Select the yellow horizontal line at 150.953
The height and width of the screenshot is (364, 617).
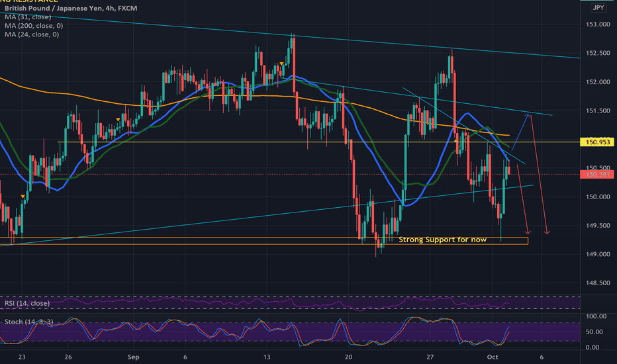click(318, 142)
